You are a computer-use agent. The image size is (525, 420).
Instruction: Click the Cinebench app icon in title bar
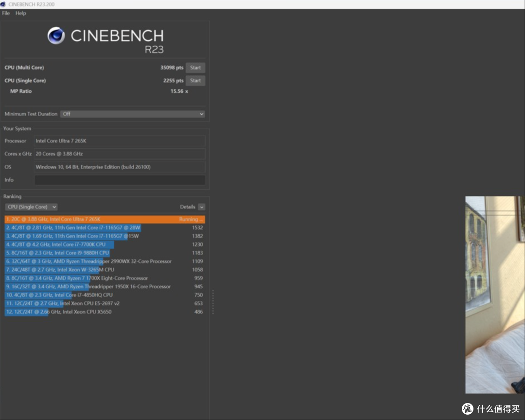tap(3, 4)
